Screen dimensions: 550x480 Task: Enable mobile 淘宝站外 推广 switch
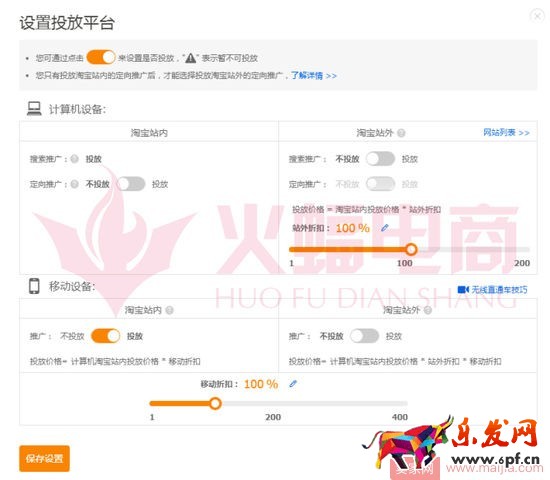coord(364,336)
